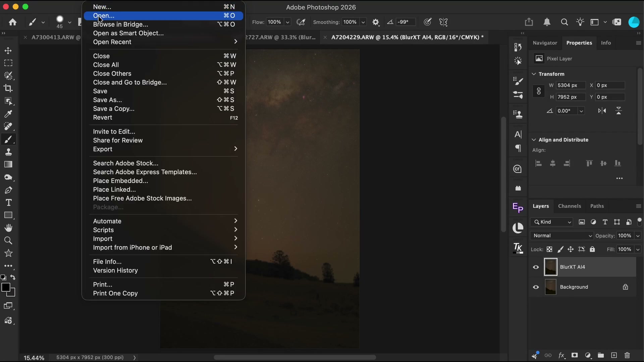This screenshot has height=362, width=644.
Task: Click the horizontal canvas scrollbar
Action: (295, 357)
